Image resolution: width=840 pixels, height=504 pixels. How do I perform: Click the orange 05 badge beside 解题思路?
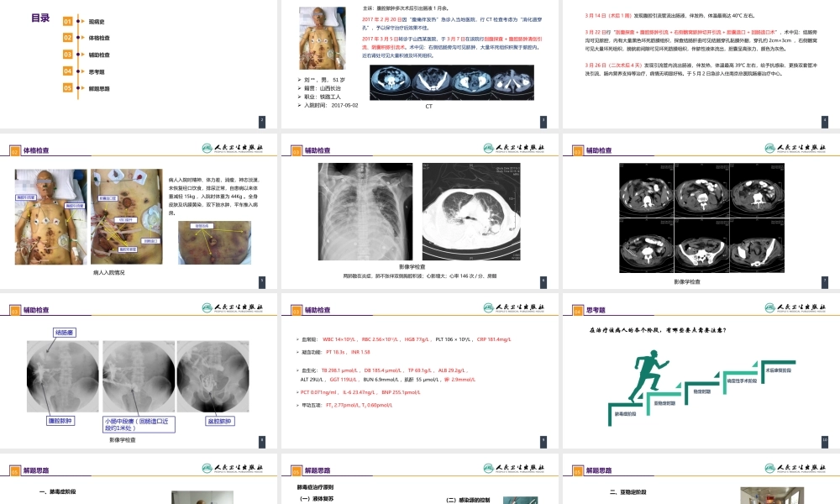coord(68,88)
